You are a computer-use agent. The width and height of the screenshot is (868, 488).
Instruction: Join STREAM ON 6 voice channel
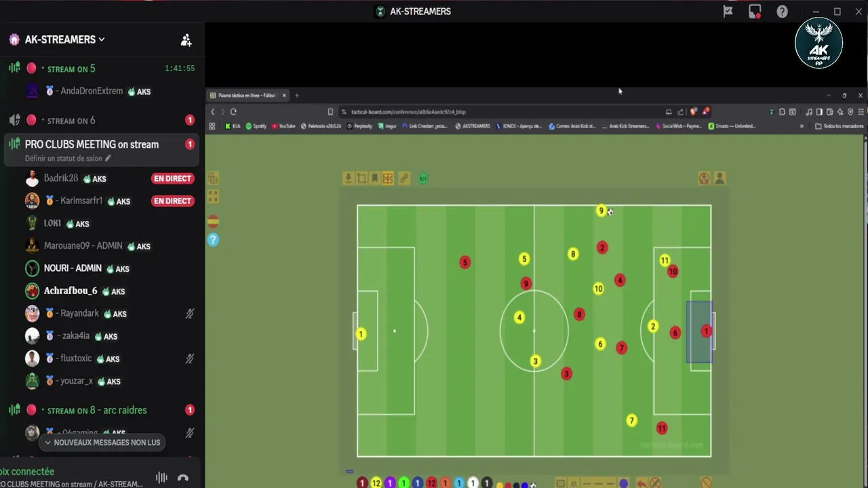71,121
